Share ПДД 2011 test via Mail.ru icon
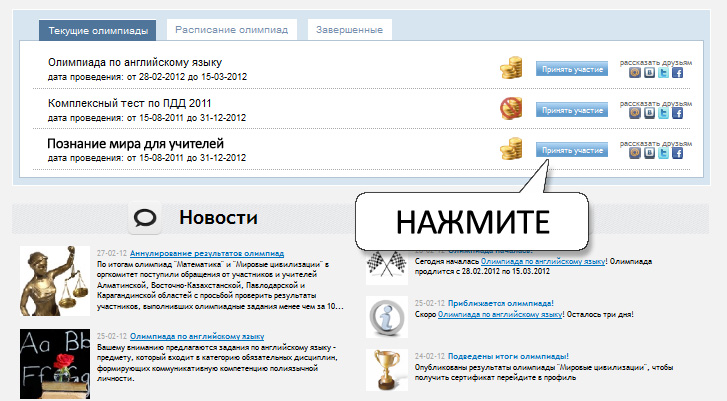This screenshot has height=401, width=727. 635,113
